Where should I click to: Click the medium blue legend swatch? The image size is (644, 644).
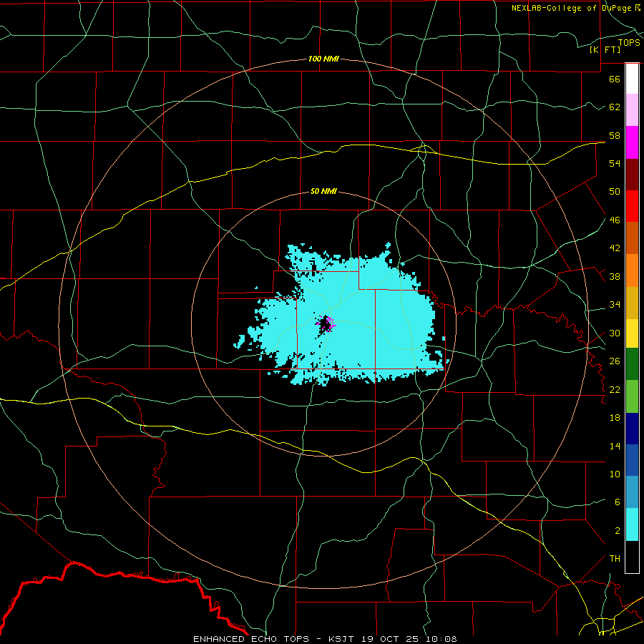[x=632, y=460]
